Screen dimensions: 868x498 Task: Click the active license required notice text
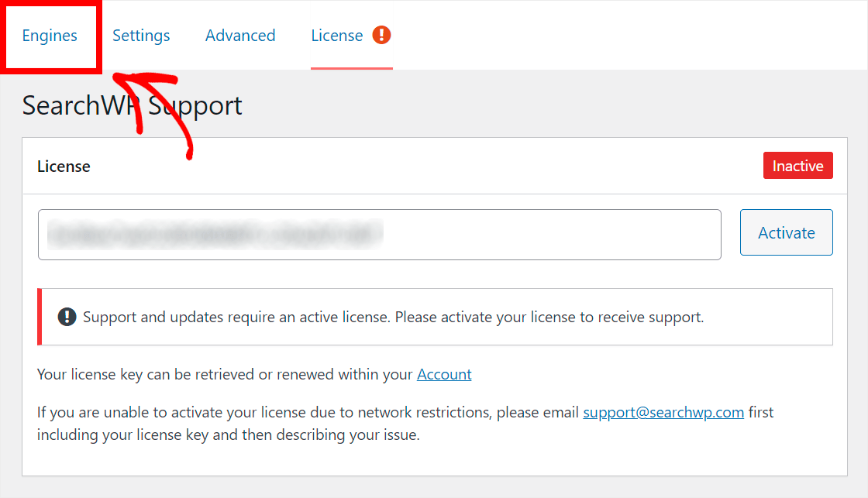pos(393,317)
